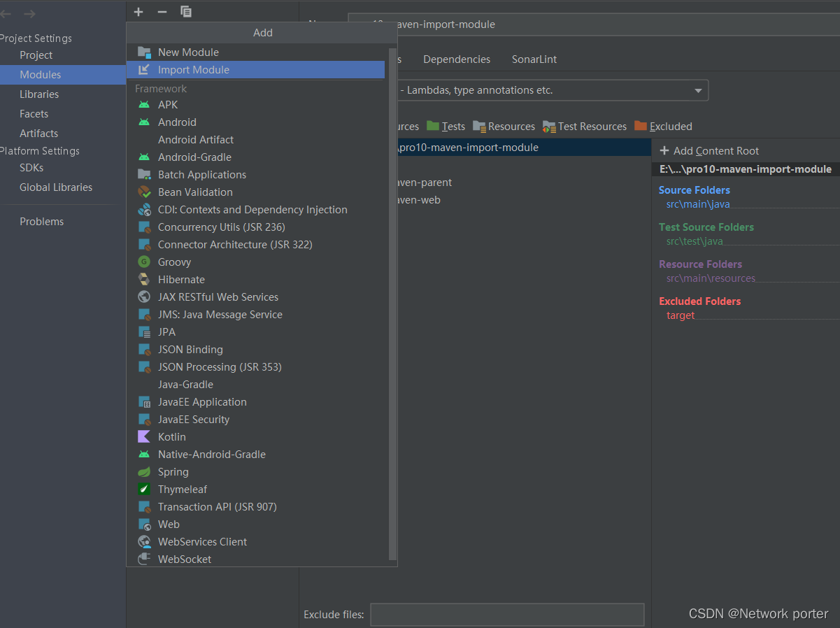This screenshot has height=628, width=840.
Task: Mark as Tests folder button
Action: click(x=446, y=127)
